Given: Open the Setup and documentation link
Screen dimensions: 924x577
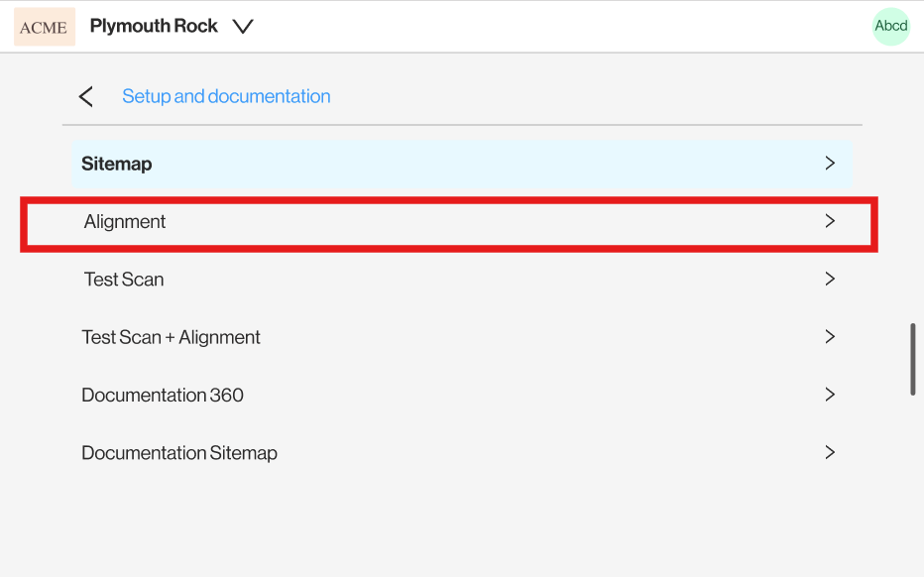Looking at the screenshot, I should (x=226, y=96).
